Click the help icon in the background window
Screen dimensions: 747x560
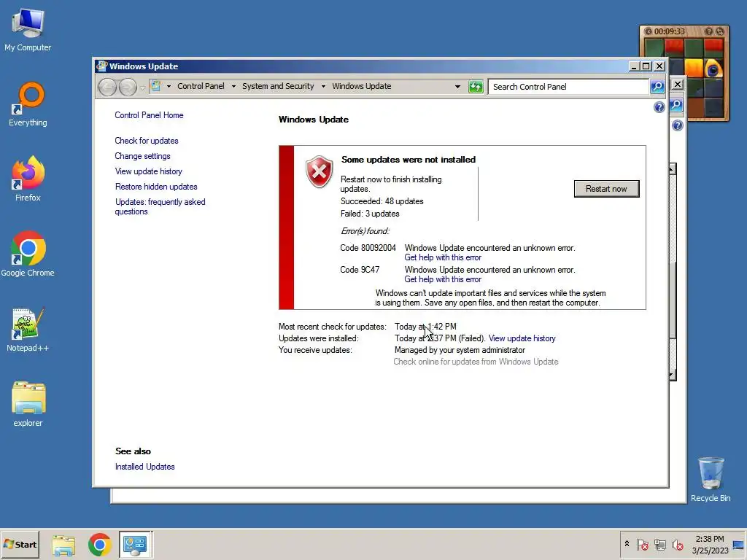678,125
